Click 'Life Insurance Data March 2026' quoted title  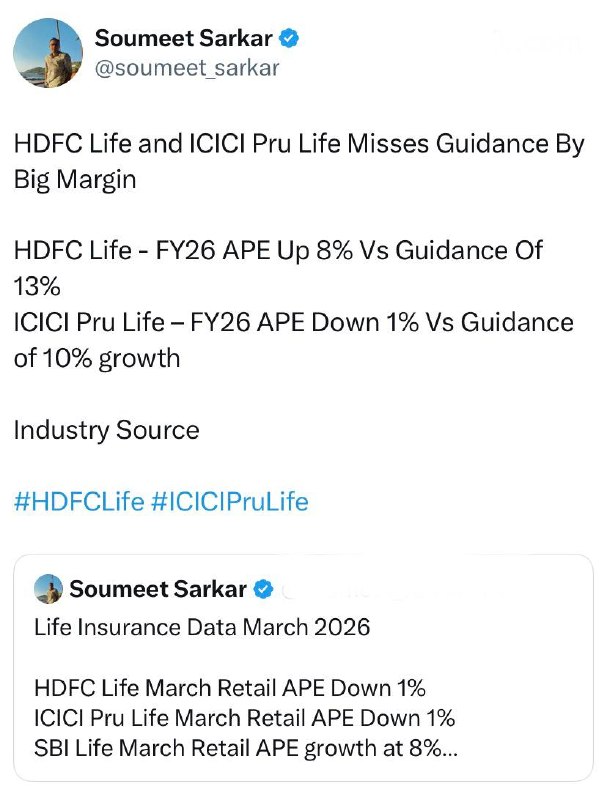pos(202,628)
